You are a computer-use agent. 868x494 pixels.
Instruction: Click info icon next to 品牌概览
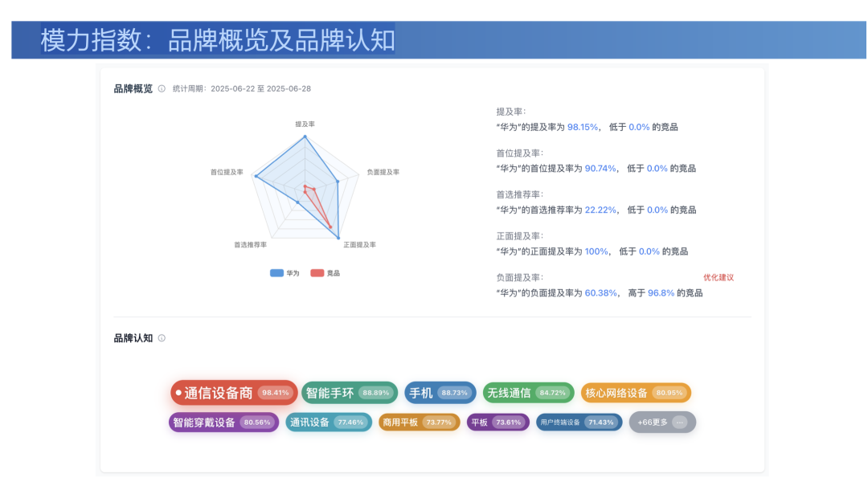click(162, 88)
